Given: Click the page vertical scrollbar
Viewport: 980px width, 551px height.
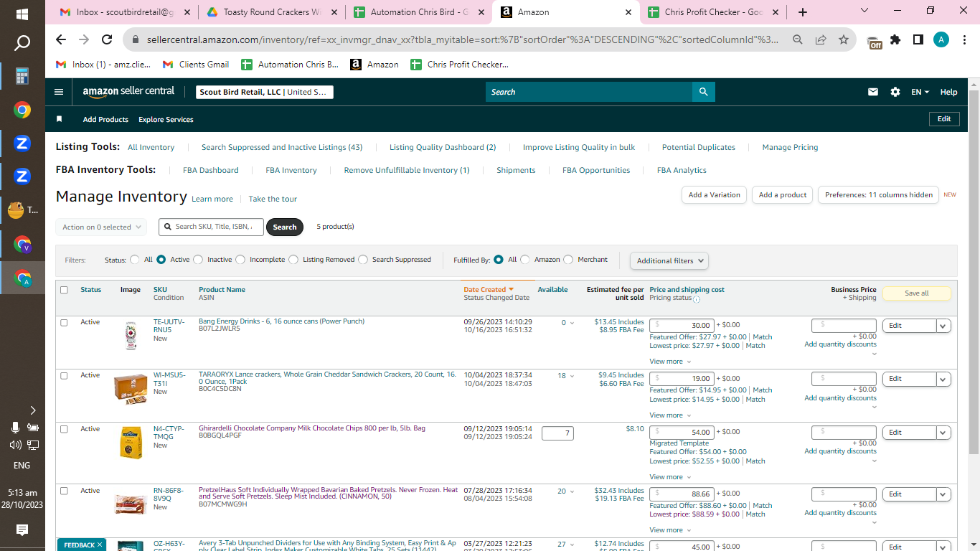Looking at the screenshot, I should point(974,273).
